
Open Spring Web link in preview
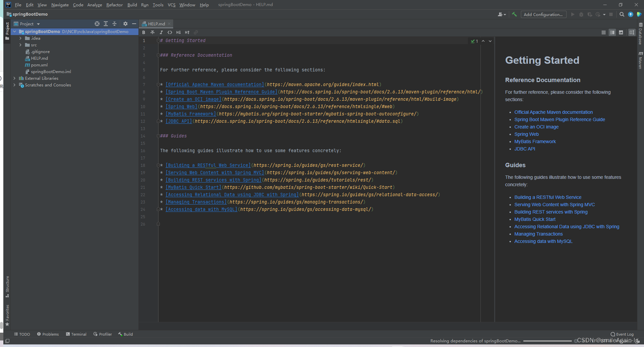(x=526, y=134)
